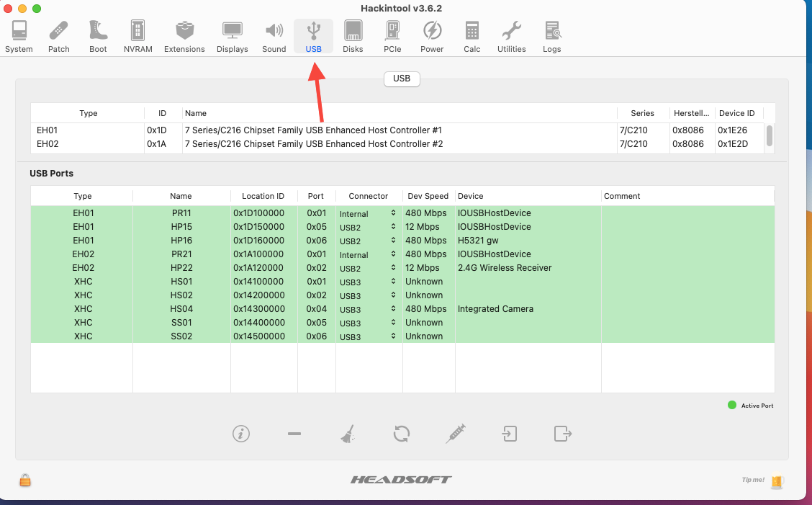Click the refresh arrows icon
Viewport: 812px width, 505px height.
402,434
